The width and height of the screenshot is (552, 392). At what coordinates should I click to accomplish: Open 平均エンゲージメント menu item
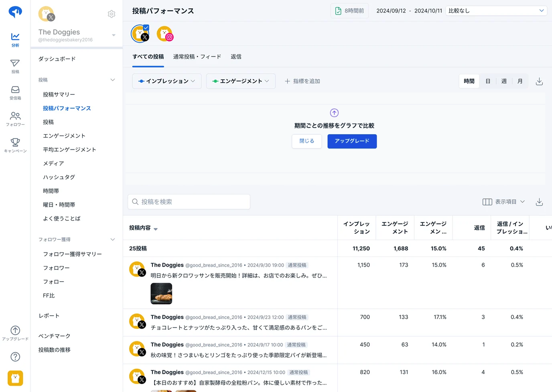70,150
